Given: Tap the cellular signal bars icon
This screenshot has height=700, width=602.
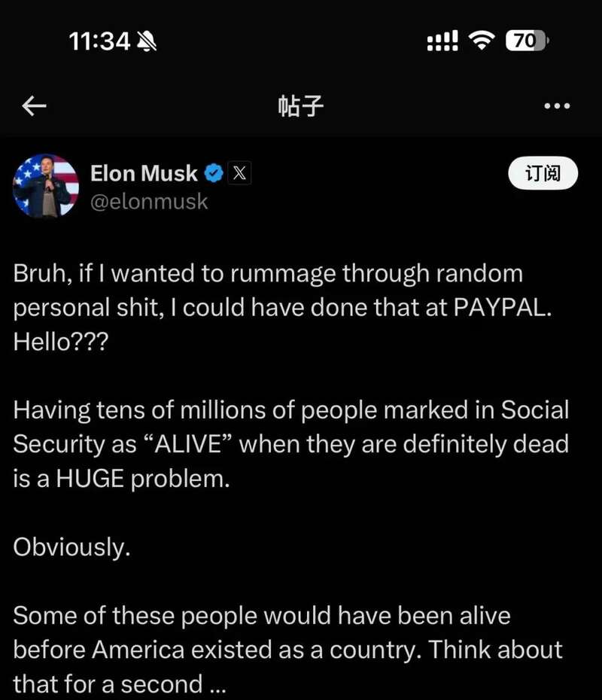Looking at the screenshot, I should click(x=442, y=41).
